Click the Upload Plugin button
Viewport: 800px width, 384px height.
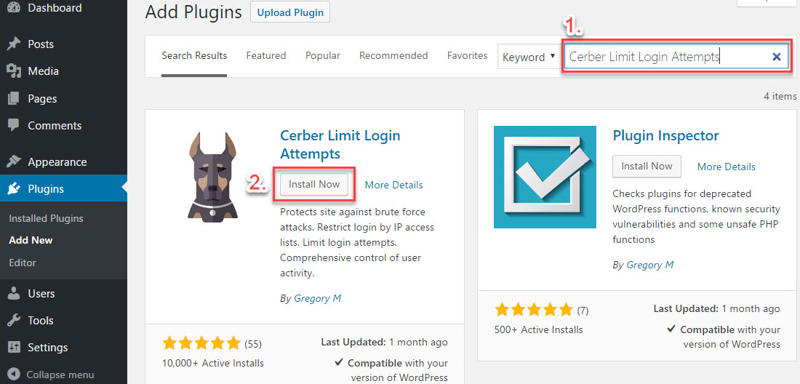click(x=290, y=13)
